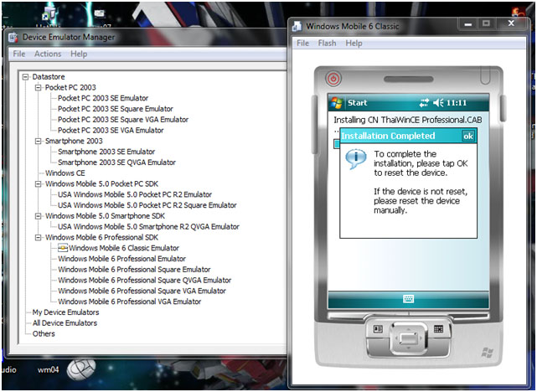Select Smartphone 2003 SE Emulator

(x=106, y=152)
